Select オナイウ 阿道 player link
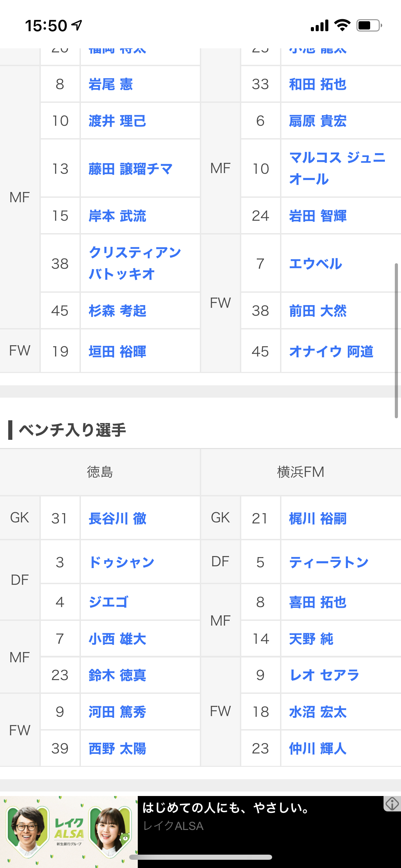This screenshot has height=868, width=401. (331, 351)
